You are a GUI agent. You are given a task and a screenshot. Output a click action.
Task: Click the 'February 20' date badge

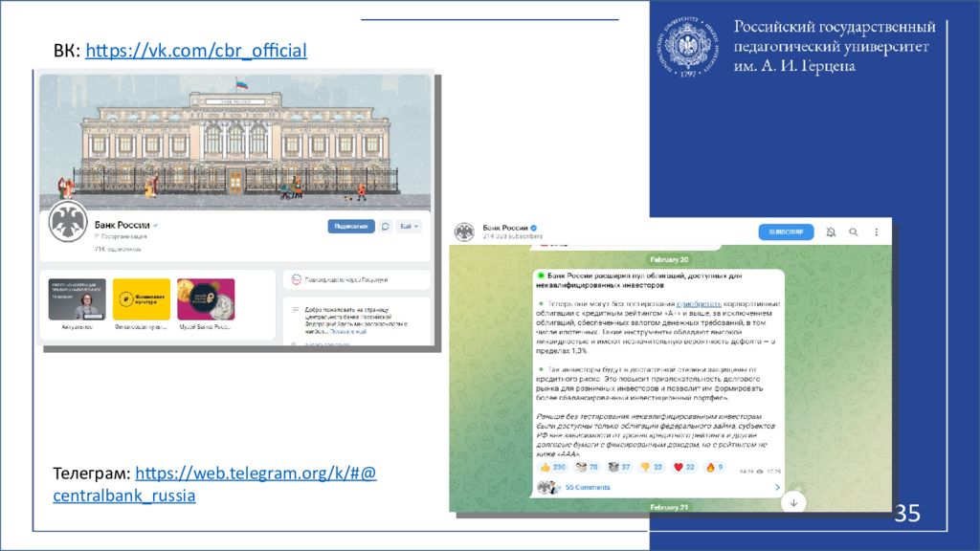tap(669, 259)
